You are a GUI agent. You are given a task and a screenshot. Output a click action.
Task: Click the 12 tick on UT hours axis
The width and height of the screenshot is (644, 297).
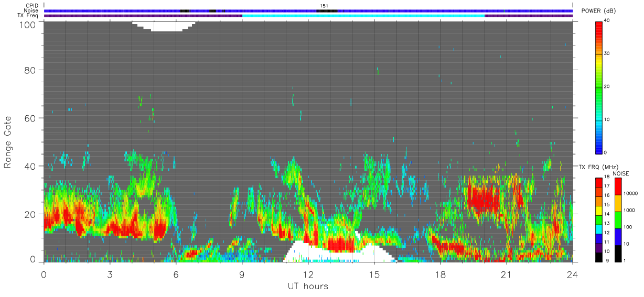[x=308, y=274]
